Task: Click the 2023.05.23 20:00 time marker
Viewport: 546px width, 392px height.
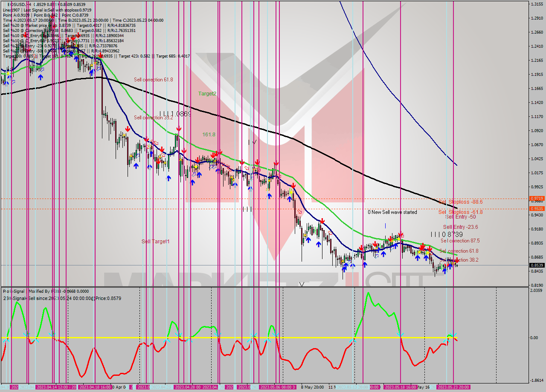Action: [x=454, y=387]
